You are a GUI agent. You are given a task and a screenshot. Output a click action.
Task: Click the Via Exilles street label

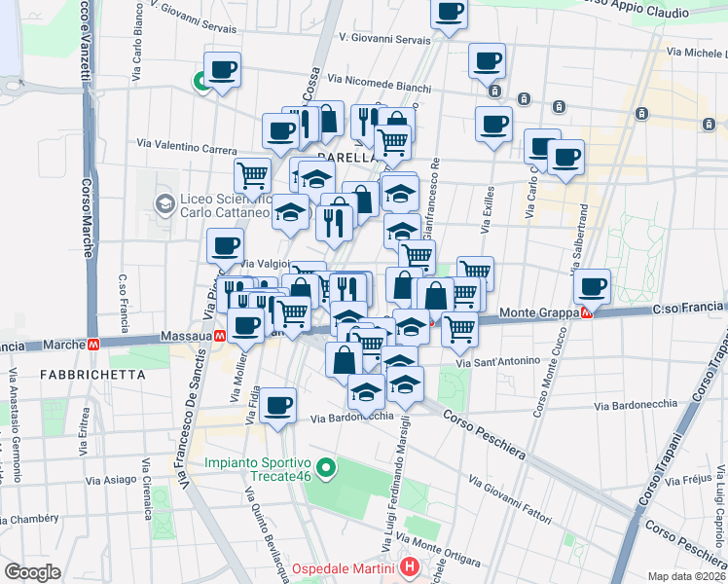(x=489, y=210)
